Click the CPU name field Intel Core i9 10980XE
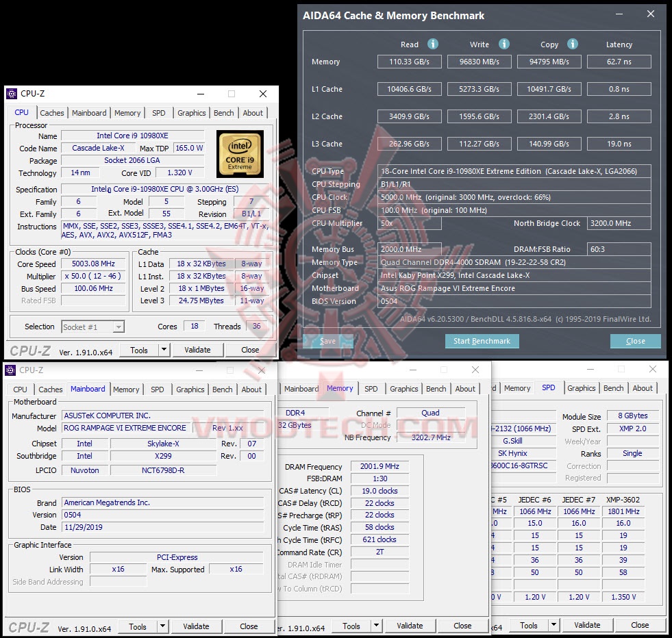Screen dimensions: 672x638 (132, 136)
